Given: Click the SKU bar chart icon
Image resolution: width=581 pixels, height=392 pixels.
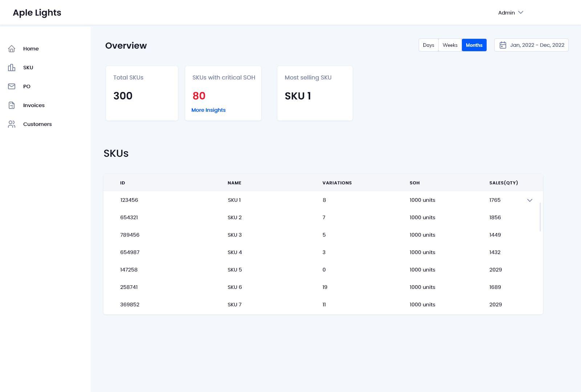Looking at the screenshot, I should click(x=12, y=68).
